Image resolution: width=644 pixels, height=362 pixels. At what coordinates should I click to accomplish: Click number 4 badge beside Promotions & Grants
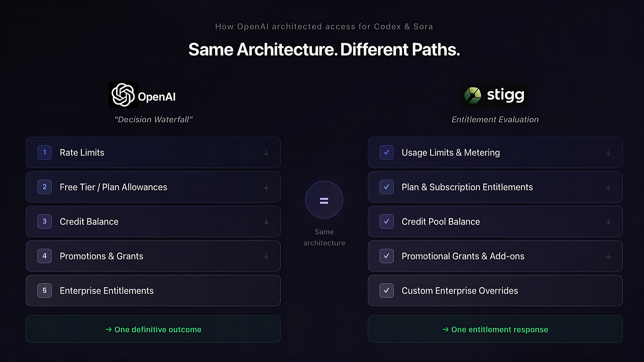[45, 256]
